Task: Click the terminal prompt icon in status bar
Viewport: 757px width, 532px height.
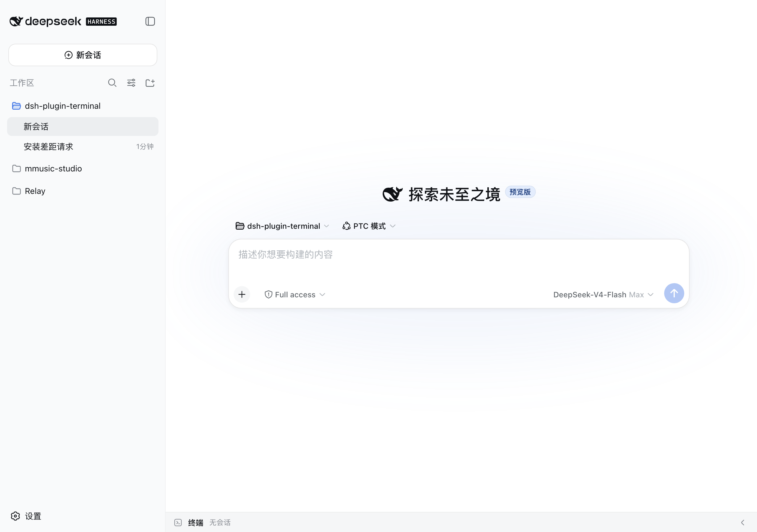Action: (x=178, y=523)
